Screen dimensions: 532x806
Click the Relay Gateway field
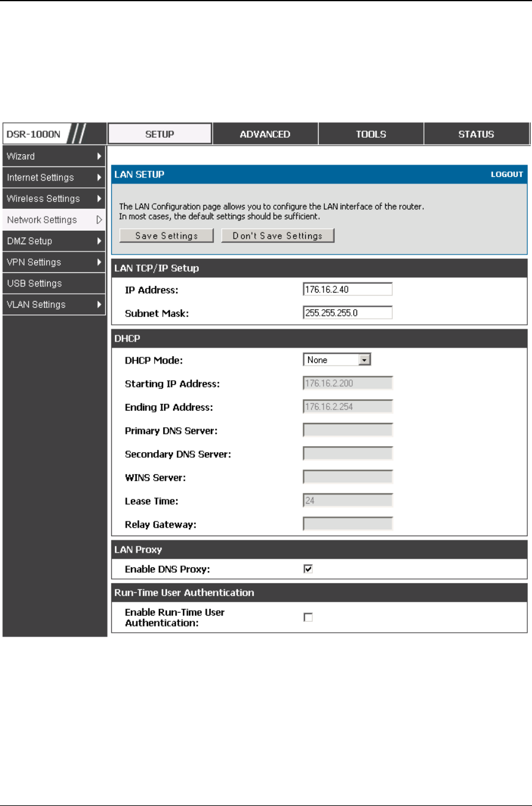click(x=347, y=524)
